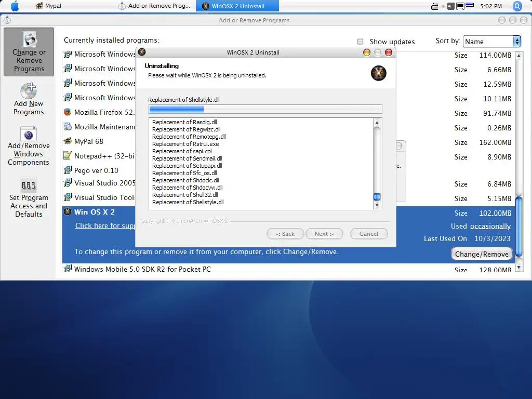The height and width of the screenshot is (399, 532).
Task: Click the 'Click here for support' link
Action: 105,225
